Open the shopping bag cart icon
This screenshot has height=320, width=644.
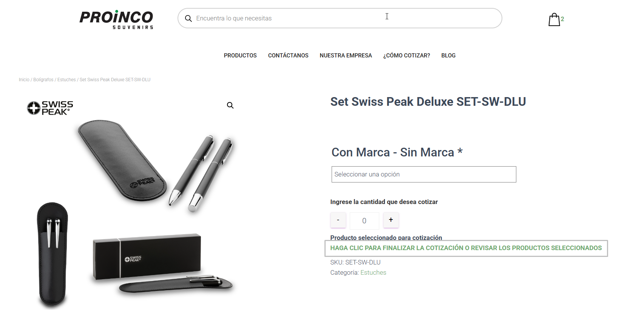(x=554, y=19)
